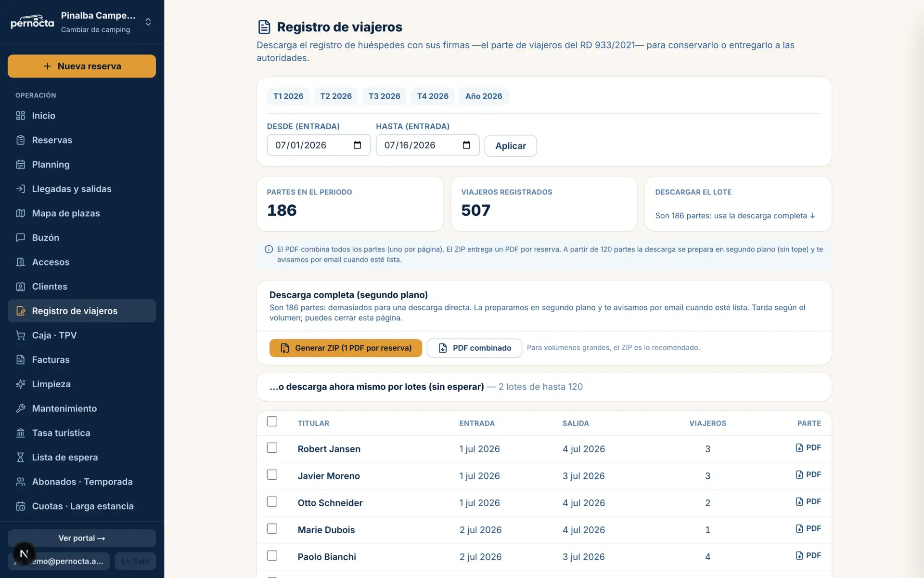Check the Paolo Bianchi row checkbox
924x578 pixels.
click(272, 556)
